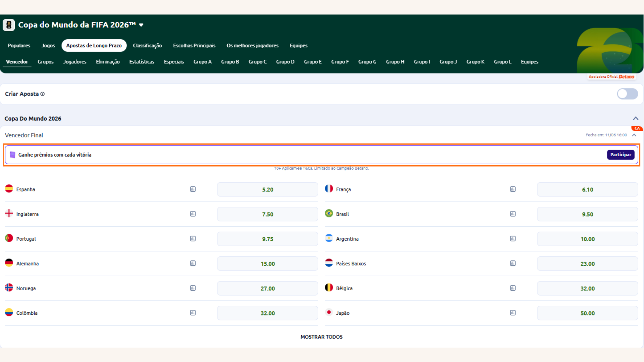Select the Apostas de Longo Prazo tab
This screenshot has width=644, height=362.
coord(94,46)
